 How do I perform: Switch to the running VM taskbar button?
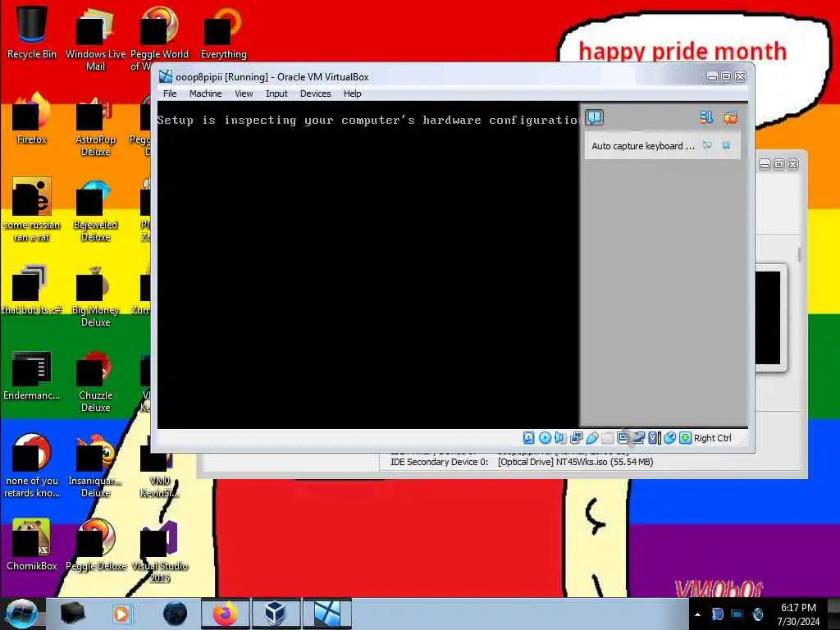coord(326,614)
